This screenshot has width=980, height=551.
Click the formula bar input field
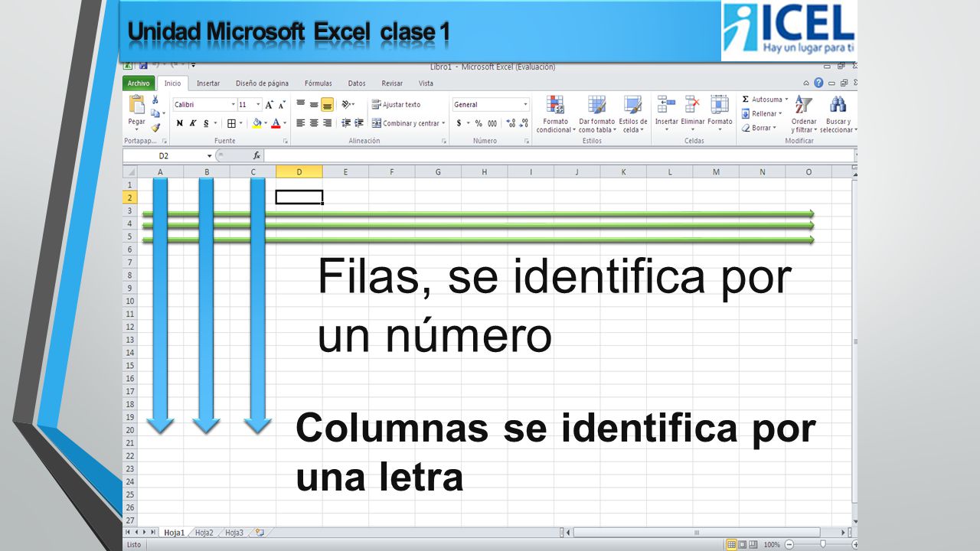tap(559, 155)
